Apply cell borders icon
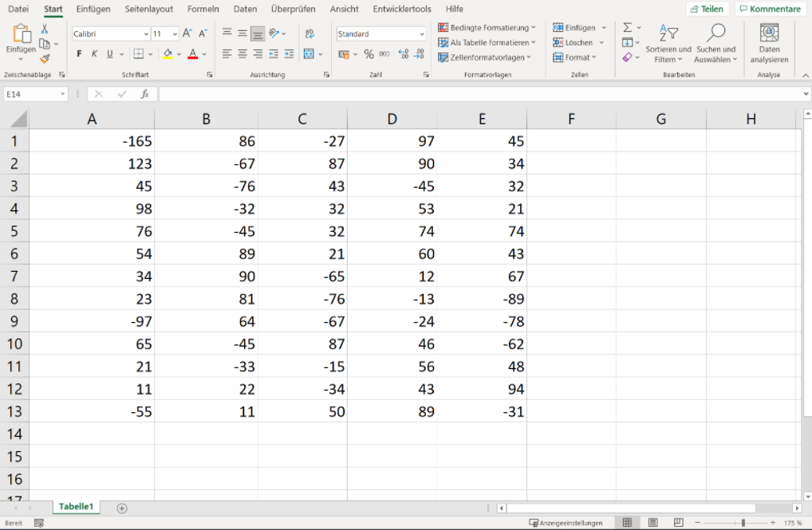Image resolution: width=812 pixels, height=530 pixels. (x=138, y=54)
